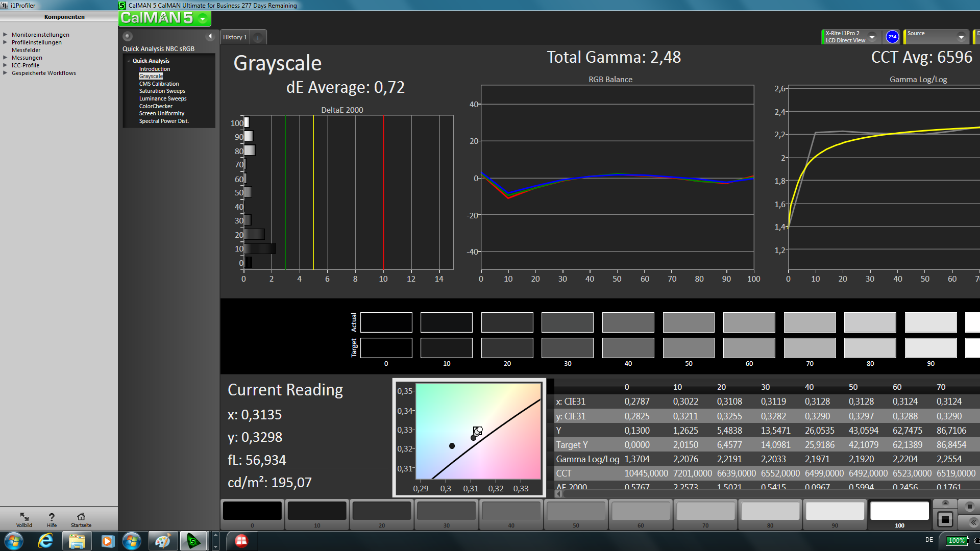Collapse workflow sidebar with left arrow
The height and width of the screenshot is (551, 980).
pos(210,36)
